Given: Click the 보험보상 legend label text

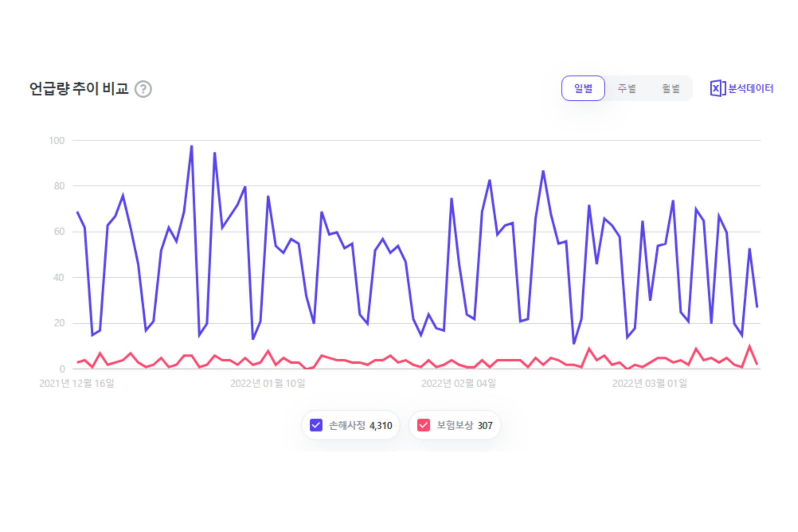Looking at the screenshot, I should click(x=454, y=425).
